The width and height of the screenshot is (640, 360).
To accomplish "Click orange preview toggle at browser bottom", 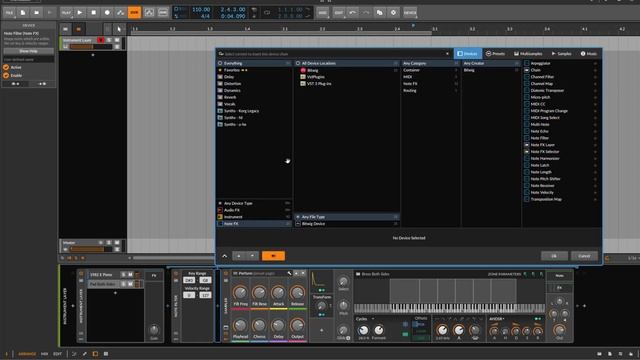I will 273,256.
